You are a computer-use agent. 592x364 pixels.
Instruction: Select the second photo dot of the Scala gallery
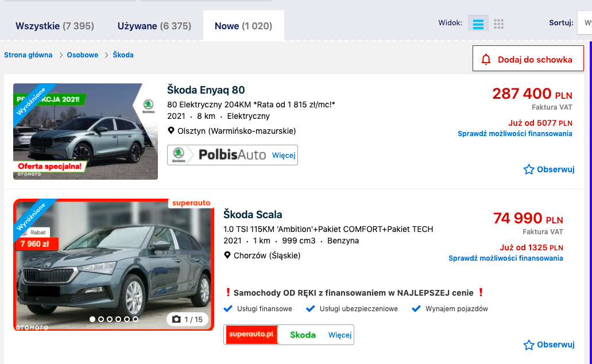[x=101, y=319]
